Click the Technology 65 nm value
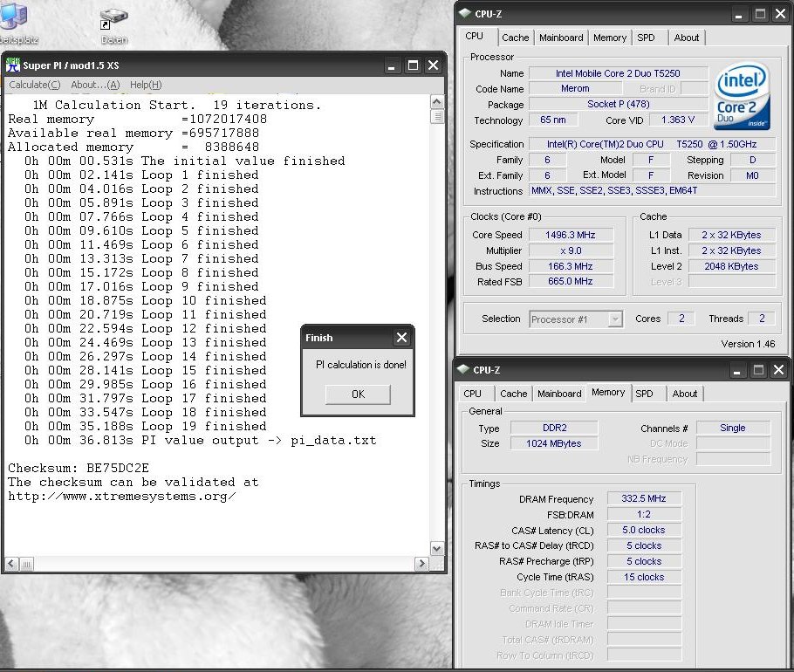The height and width of the screenshot is (672, 794). [x=552, y=120]
